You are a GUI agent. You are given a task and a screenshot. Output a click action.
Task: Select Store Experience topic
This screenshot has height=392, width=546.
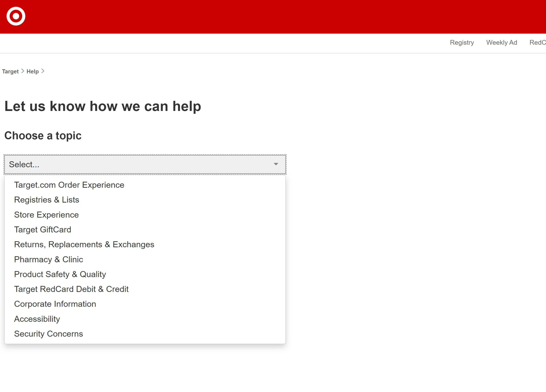[145, 215]
